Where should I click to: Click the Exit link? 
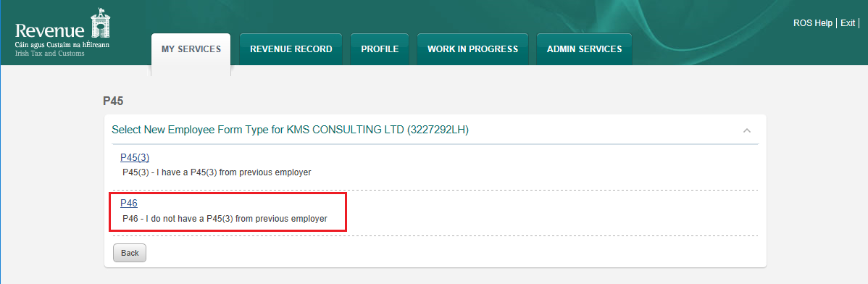click(848, 23)
